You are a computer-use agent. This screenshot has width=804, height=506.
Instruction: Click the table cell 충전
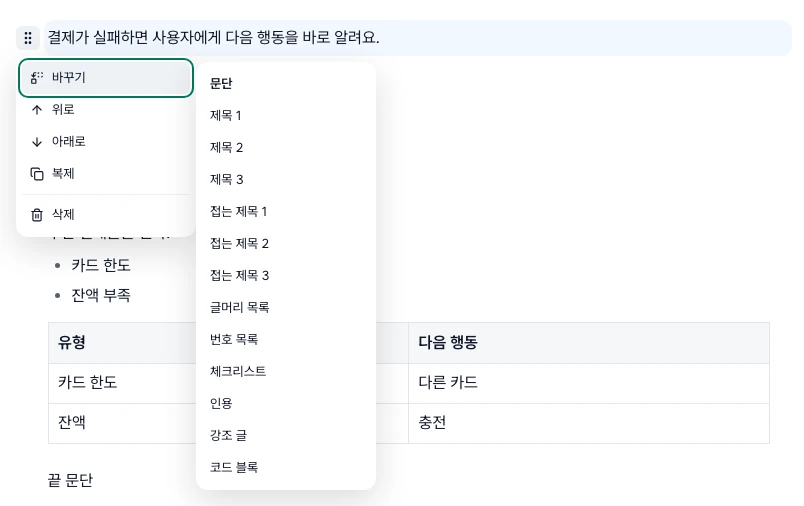coord(589,423)
